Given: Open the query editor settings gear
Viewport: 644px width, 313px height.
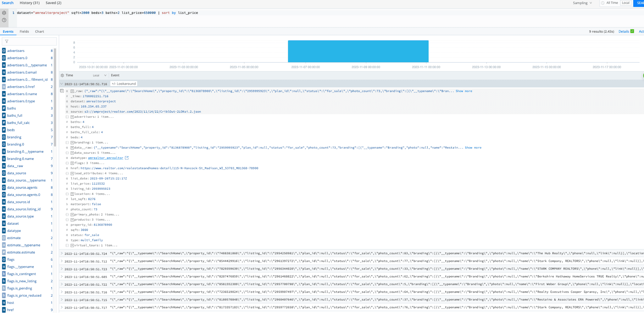Looking at the screenshot, I should pos(4,13).
